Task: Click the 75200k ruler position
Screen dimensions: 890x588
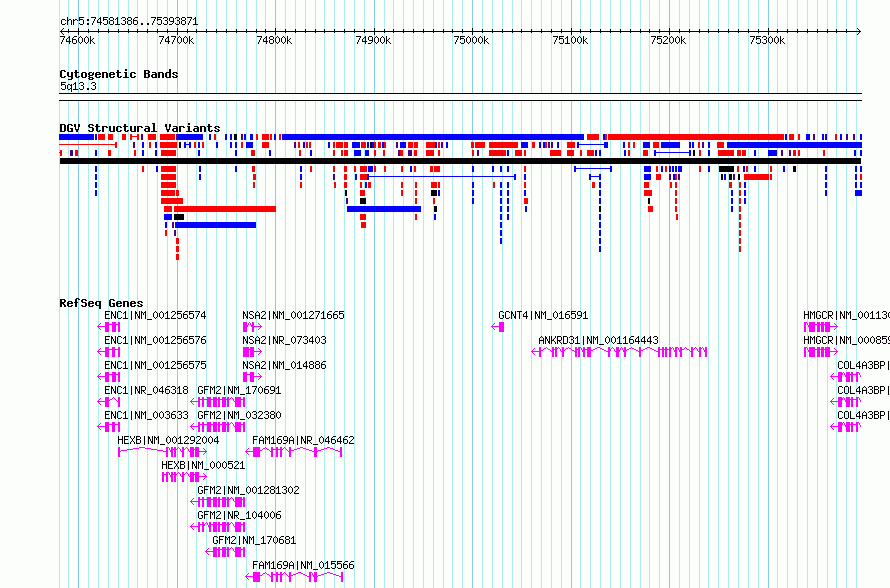Action: (668, 40)
